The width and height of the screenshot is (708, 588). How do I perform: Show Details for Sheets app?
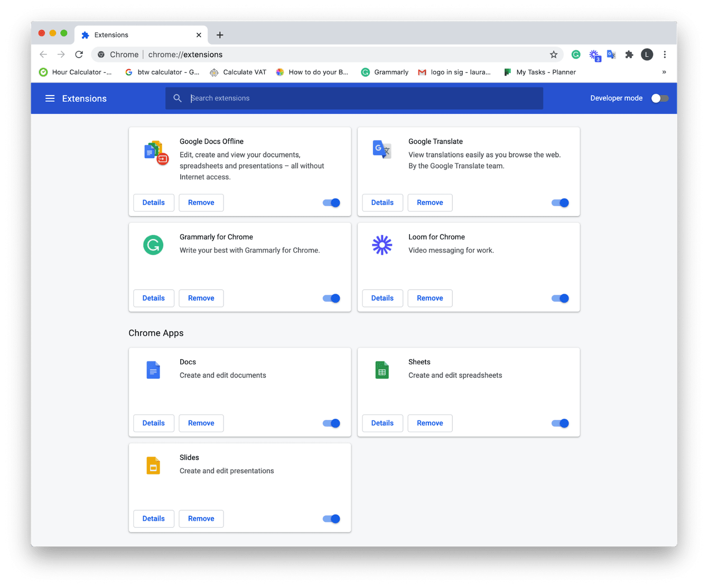(383, 423)
